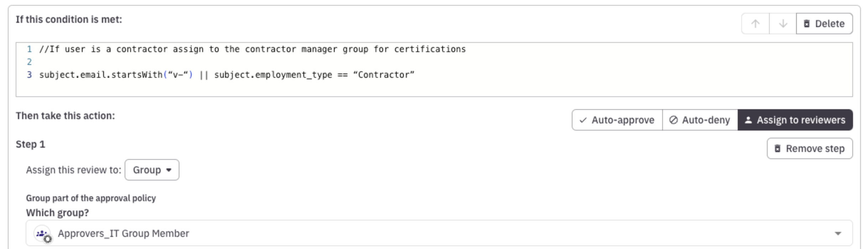Click the empty line 2 in editor

pyautogui.click(x=214, y=62)
